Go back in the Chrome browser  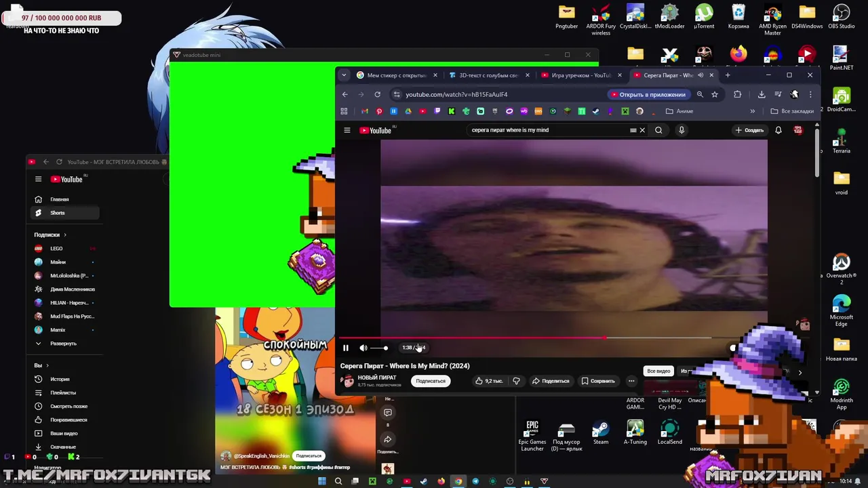coord(344,94)
